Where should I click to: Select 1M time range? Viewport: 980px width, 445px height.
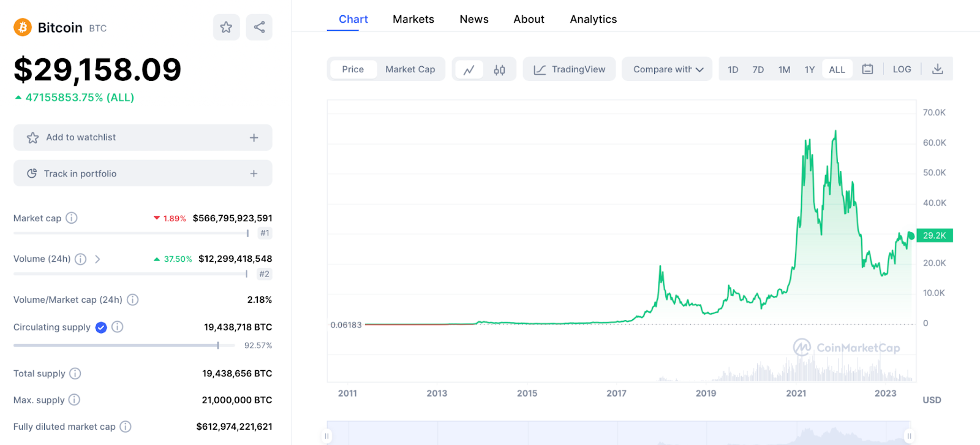tap(785, 69)
